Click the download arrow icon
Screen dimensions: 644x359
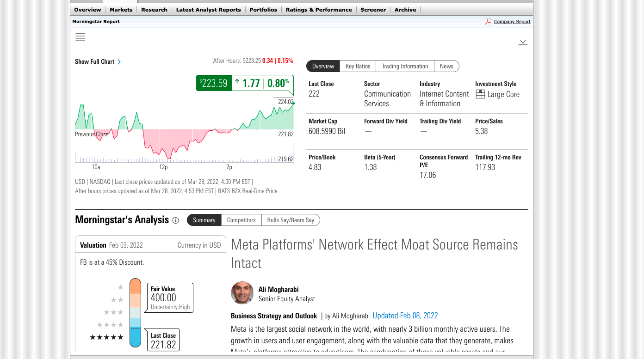click(523, 41)
